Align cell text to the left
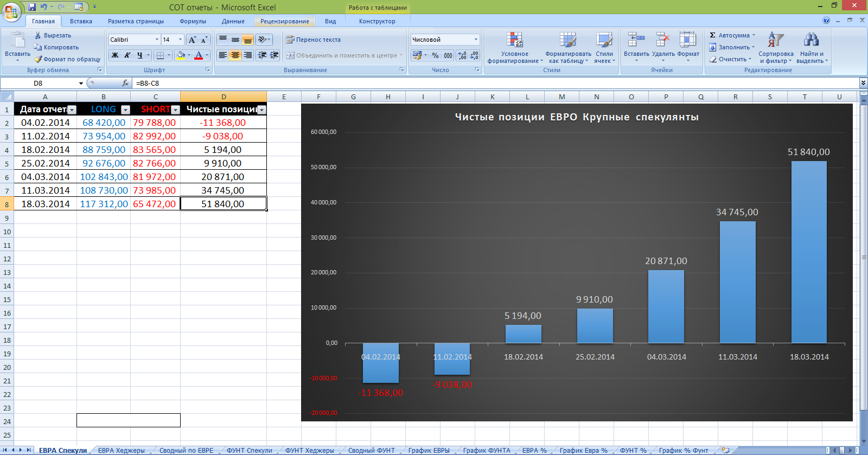This screenshot has height=455, width=868. (222, 55)
